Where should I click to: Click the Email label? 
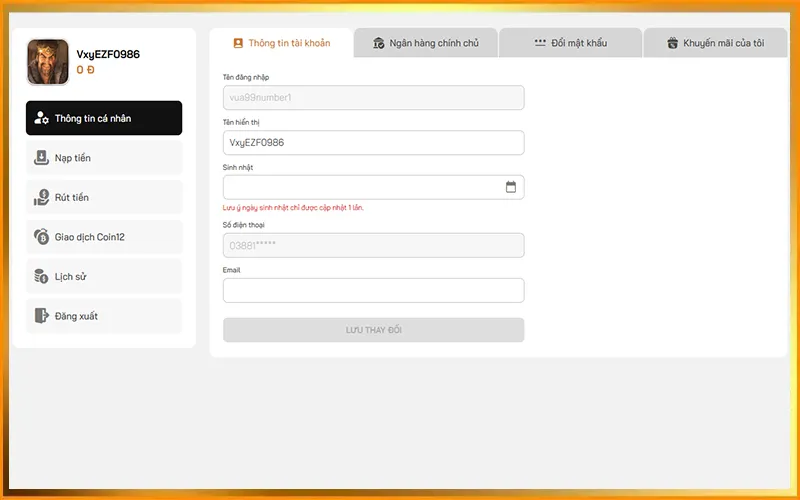[x=232, y=270]
